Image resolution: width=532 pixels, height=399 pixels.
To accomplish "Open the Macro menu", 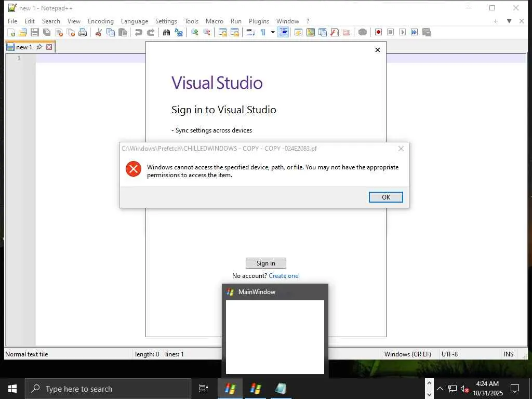I will [x=215, y=21].
